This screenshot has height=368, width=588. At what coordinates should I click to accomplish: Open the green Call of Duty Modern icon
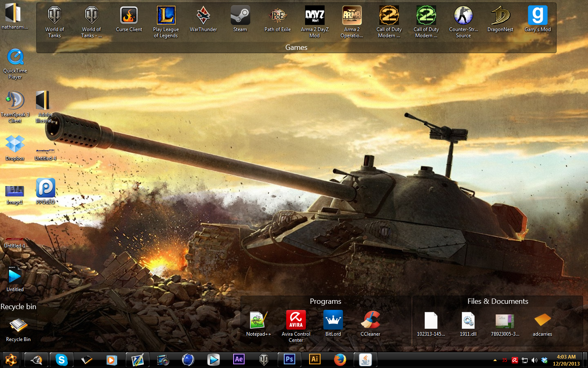click(426, 22)
